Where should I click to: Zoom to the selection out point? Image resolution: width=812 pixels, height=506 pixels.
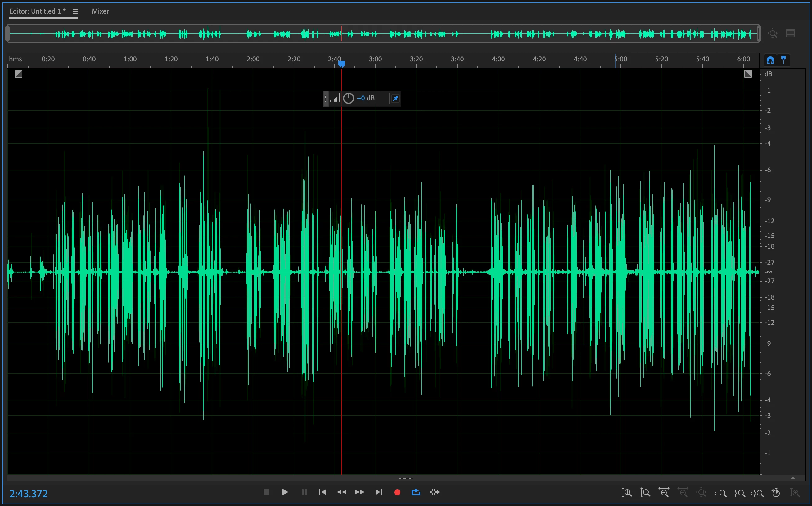click(740, 493)
